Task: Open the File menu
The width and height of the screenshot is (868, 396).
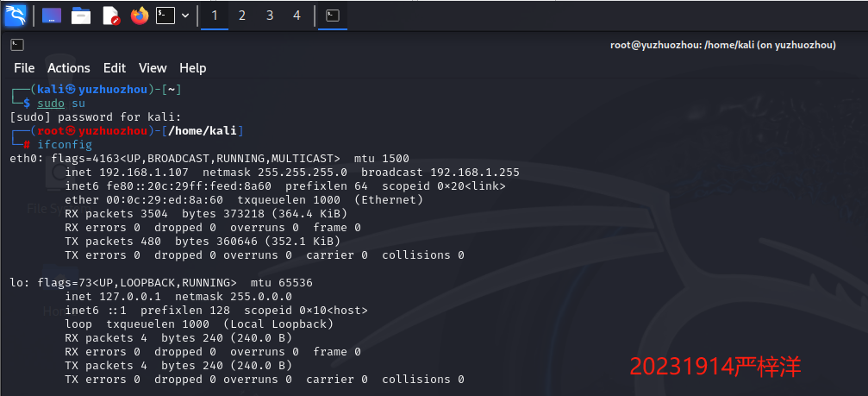Action: point(24,68)
